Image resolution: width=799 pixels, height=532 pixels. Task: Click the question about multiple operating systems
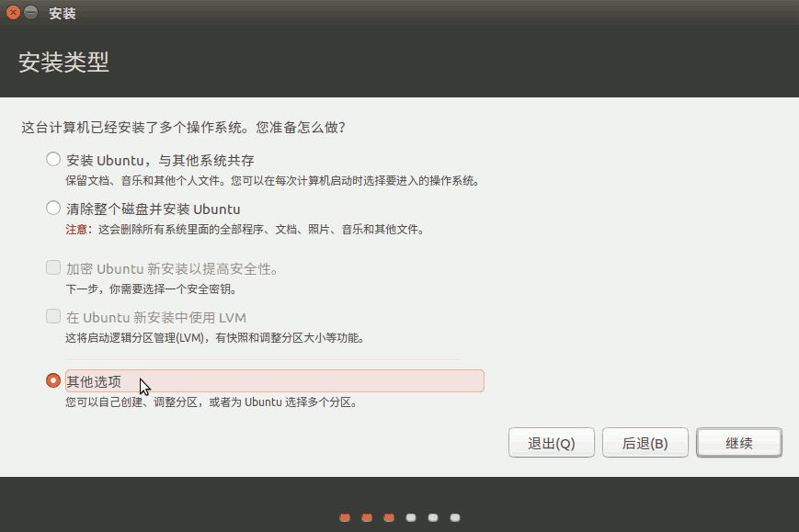pos(184,128)
